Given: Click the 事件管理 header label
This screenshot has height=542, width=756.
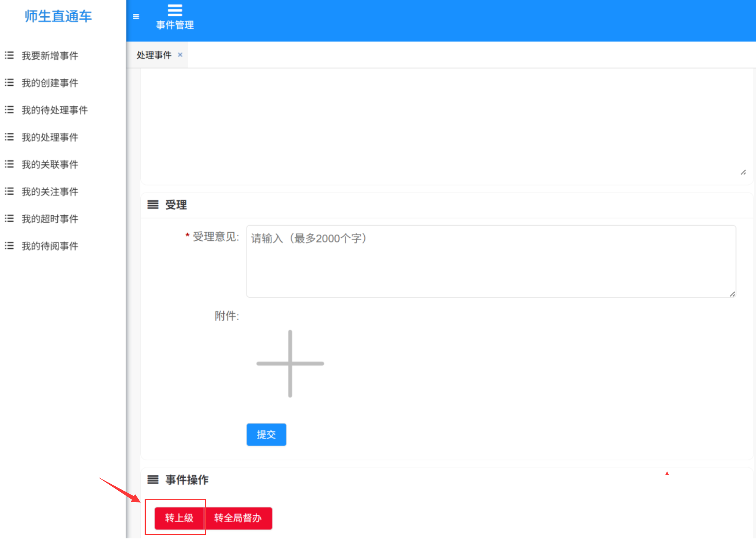Looking at the screenshot, I should (x=175, y=25).
